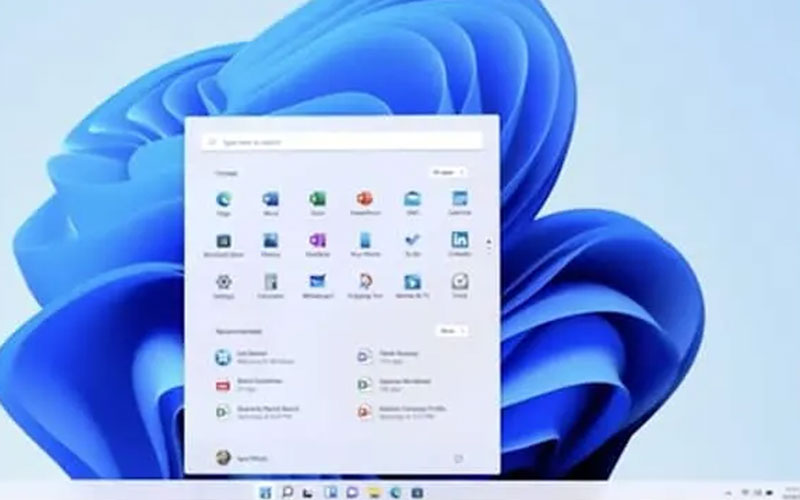Viewport: 800px width, 500px height.
Task: Show more recommended items with More button
Action: click(x=453, y=331)
